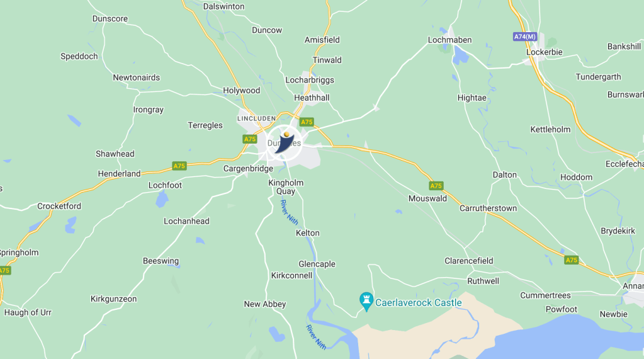Viewport: 644px width, 359px height.
Task: Click the A74(M) motorway shield
Action: (525, 37)
